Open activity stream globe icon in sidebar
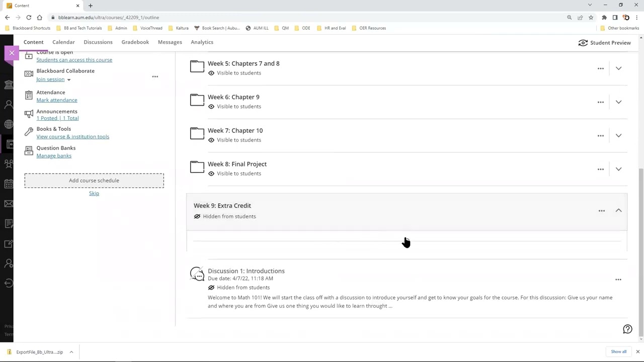The height and width of the screenshot is (362, 644). tap(9, 124)
